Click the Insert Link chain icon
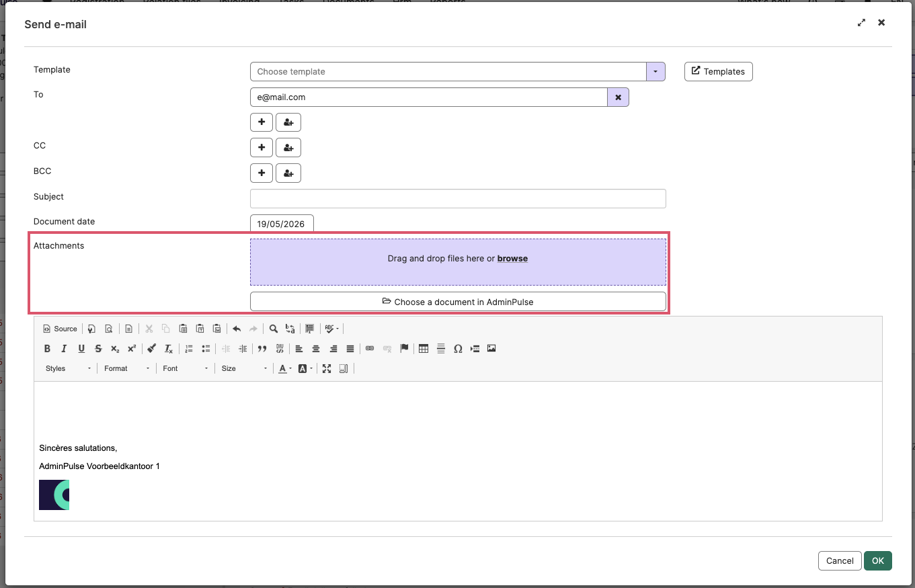Image resolution: width=915 pixels, height=588 pixels. 370,349
